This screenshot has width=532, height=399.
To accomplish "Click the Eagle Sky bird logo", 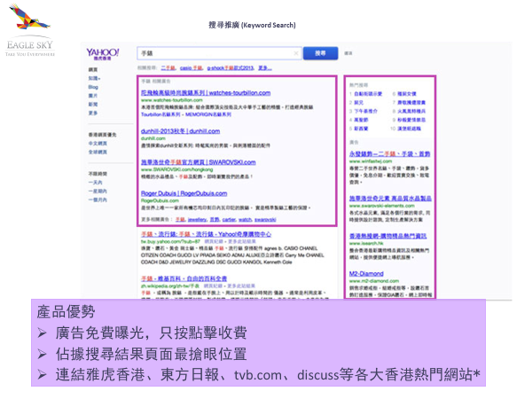I will click(x=29, y=18).
